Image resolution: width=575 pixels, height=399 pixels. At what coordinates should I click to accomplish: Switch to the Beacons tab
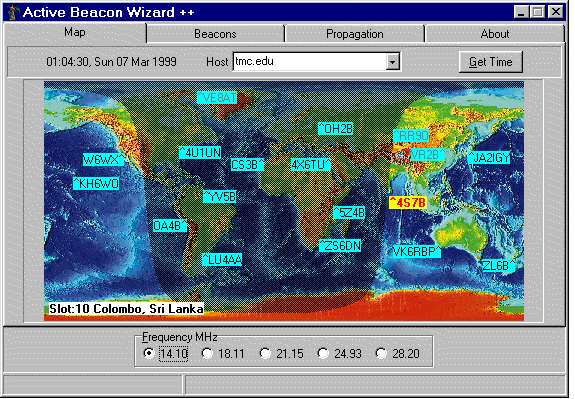click(x=215, y=34)
